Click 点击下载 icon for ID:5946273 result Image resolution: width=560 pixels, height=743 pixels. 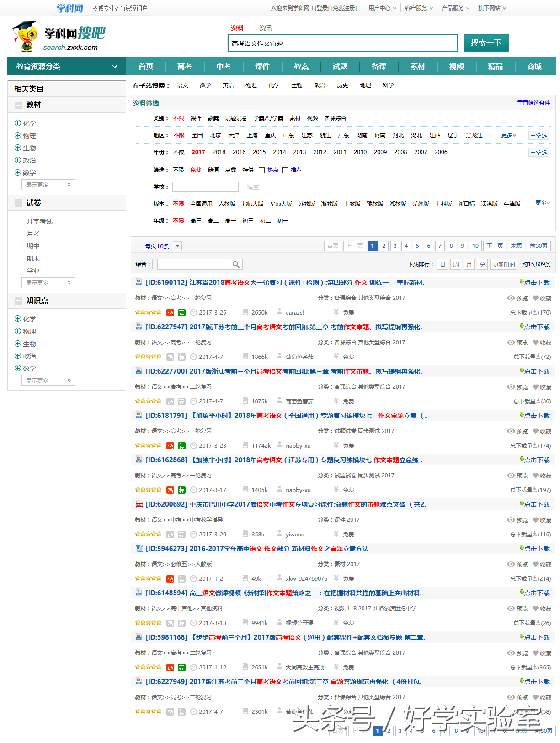coord(522,548)
